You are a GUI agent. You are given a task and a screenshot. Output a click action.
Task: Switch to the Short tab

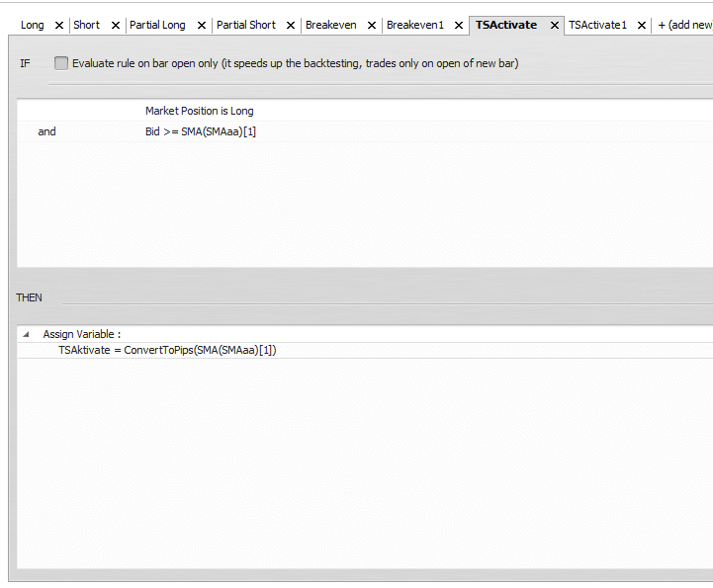pyautogui.click(x=86, y=25)
